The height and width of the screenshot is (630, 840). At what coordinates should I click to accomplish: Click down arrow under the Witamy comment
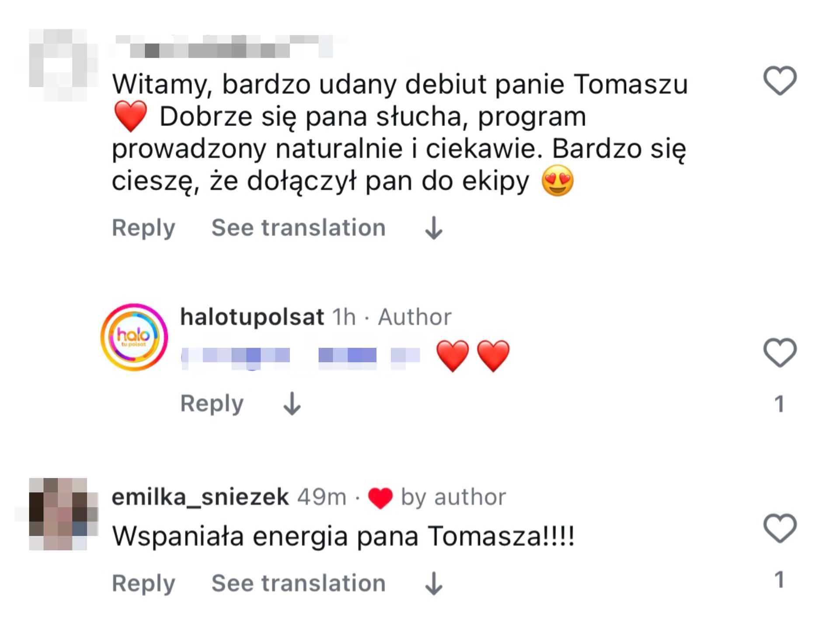pyautogui.click(x=434, y=228)
